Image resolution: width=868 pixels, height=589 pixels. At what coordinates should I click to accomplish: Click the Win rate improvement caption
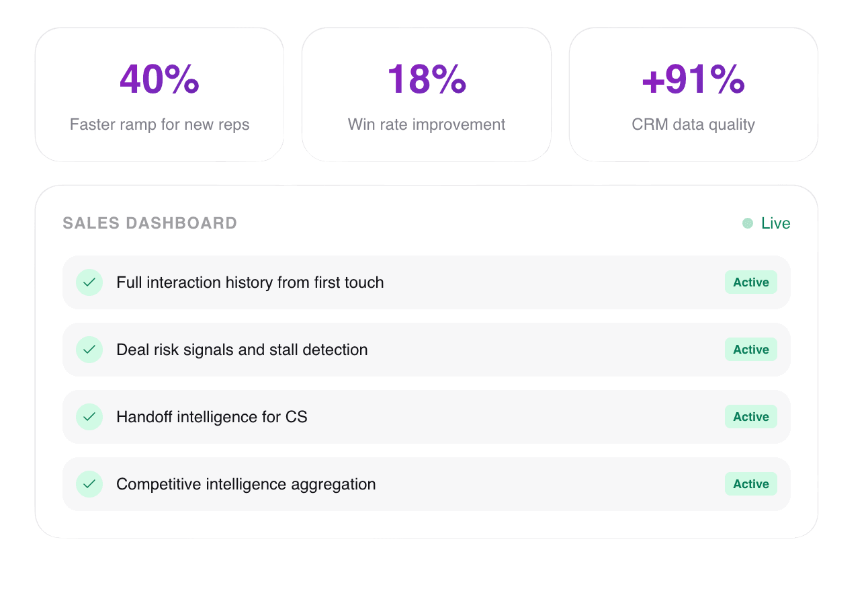(427, 124)
